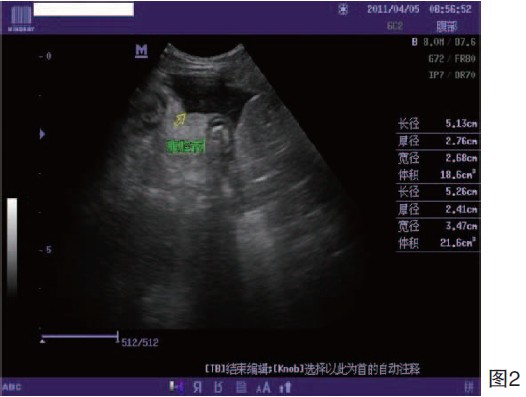Select the 腹部 exam mode label

point(447,26)
